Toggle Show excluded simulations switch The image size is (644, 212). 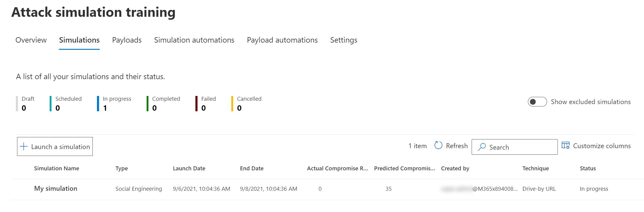537,102
